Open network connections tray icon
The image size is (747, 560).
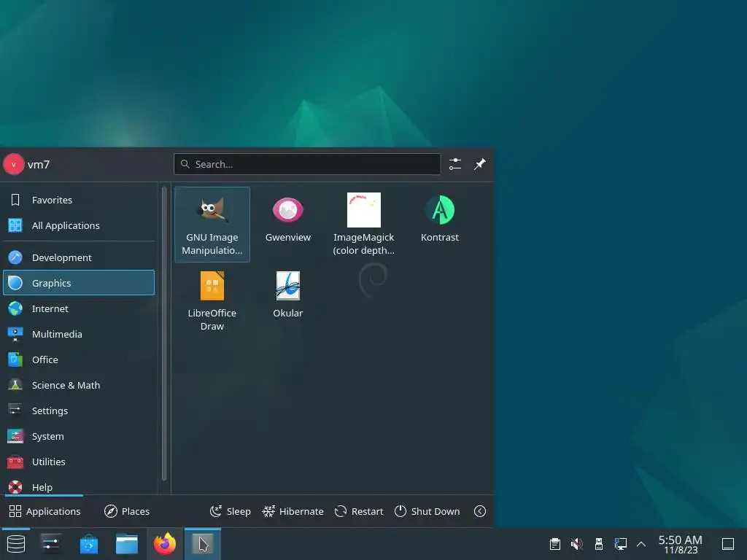[621, 544]
